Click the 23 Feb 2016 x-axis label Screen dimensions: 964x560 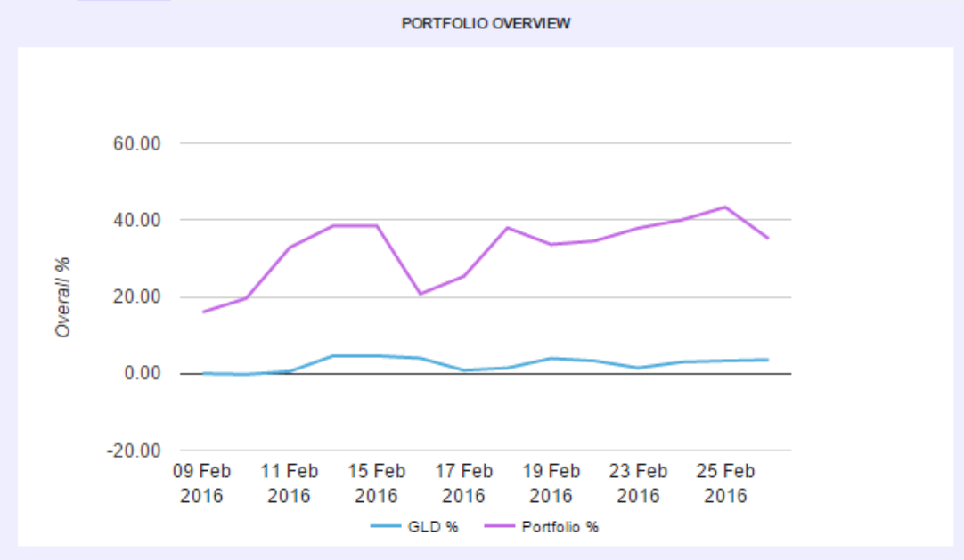pyautogui.click(x=638, y=483)
